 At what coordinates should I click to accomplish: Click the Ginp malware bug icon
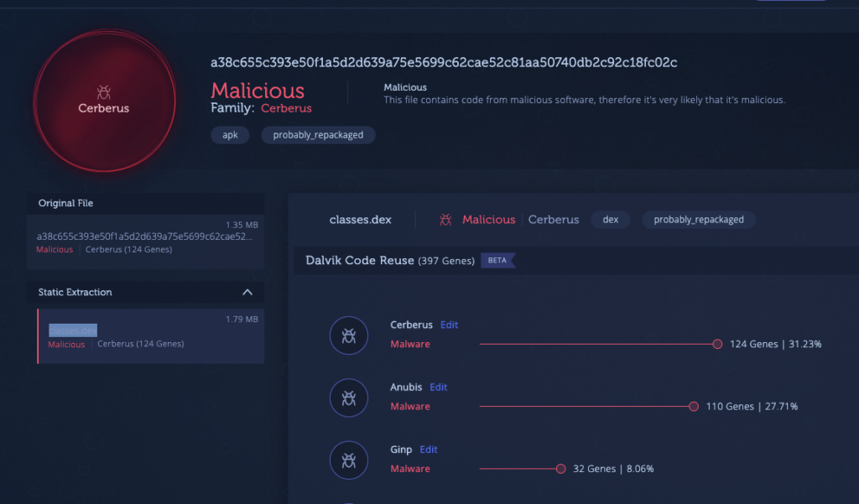tap(348, 460)
